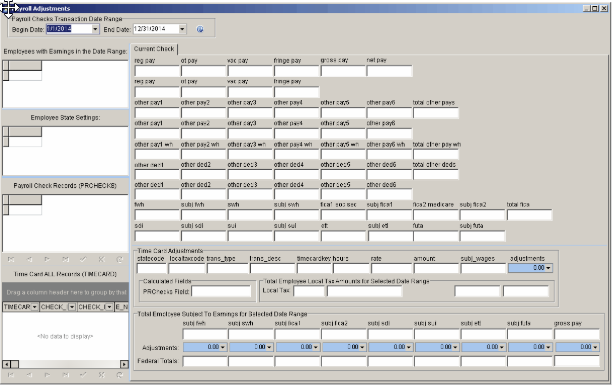Click the fica2 med care field
The width and height of the screenshot is (612, 386).
(x=436, y=215)
